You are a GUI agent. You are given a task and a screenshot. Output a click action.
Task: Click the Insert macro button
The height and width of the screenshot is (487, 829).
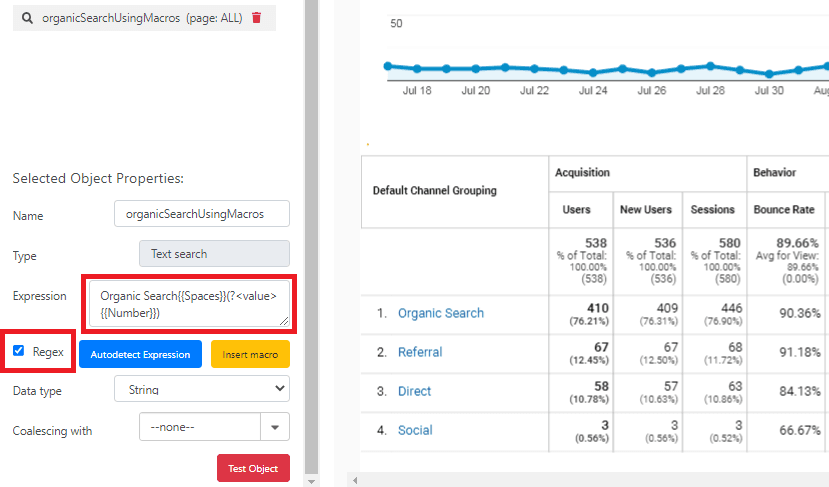250,354
